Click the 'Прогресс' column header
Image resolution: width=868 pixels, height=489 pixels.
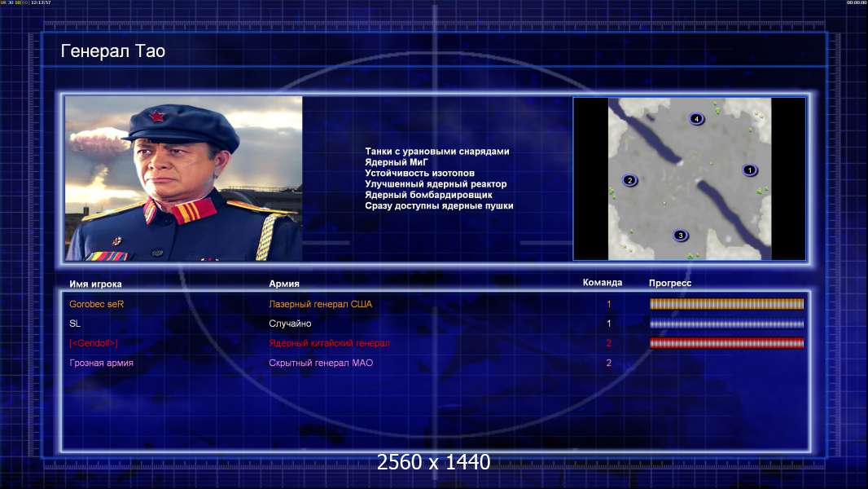pos(670,283)
